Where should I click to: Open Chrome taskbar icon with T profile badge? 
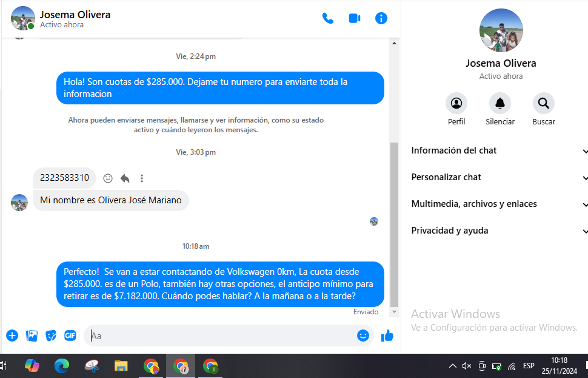(x=210, y=366)
